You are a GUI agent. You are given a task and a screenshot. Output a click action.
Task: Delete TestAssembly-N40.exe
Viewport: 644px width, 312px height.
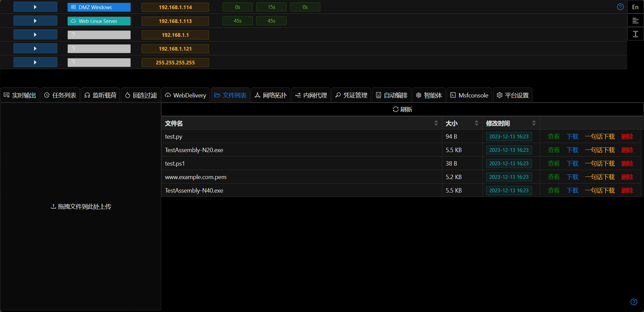click(627, 190)
